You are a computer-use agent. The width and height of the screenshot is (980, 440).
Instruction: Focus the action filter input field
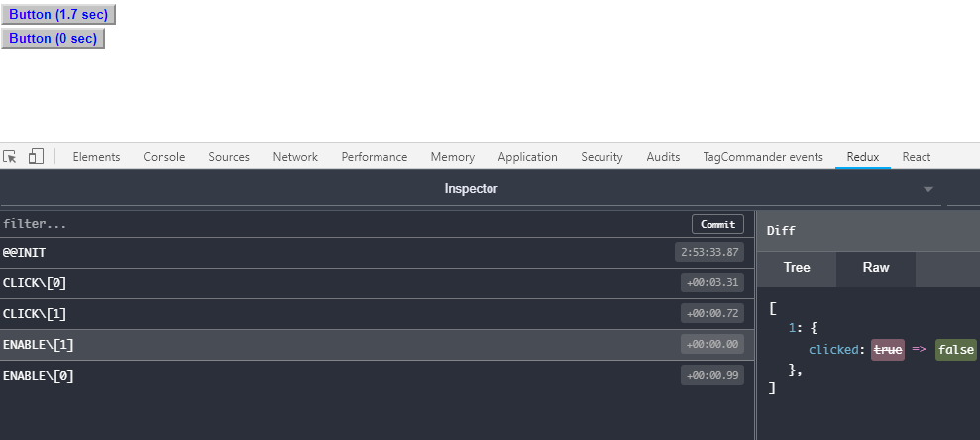[337, 224]
